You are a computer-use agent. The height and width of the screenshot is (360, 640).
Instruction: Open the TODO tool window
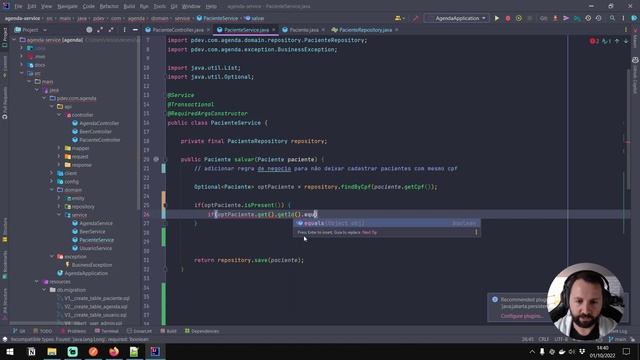pyautogui.click(x=43, y=331)
